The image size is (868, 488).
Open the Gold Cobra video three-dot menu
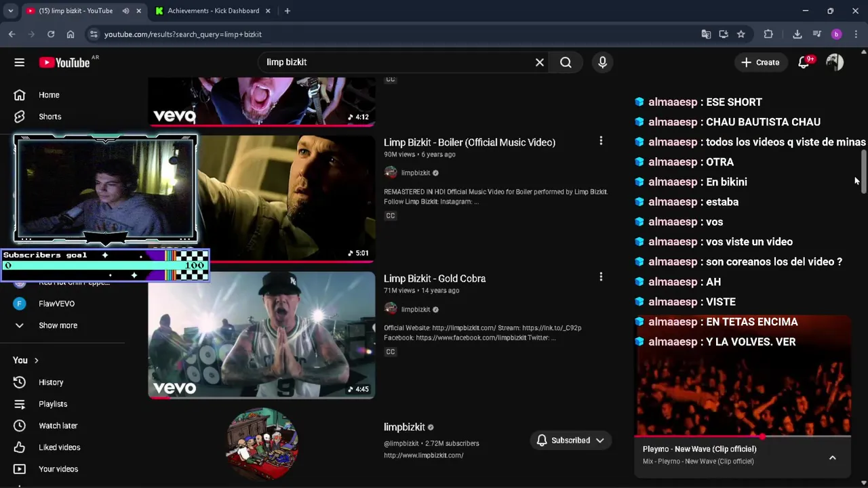pyautogui.click(x=601, y=277)
